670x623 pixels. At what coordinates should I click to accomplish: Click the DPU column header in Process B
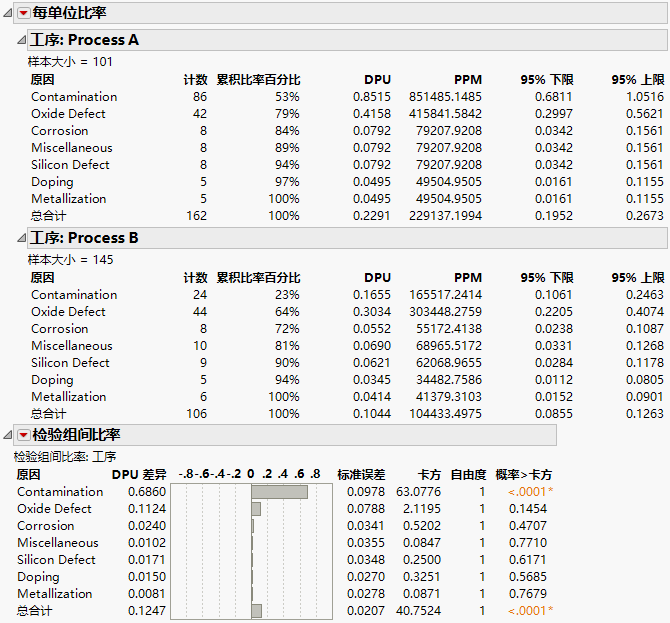tap(377, 278)
